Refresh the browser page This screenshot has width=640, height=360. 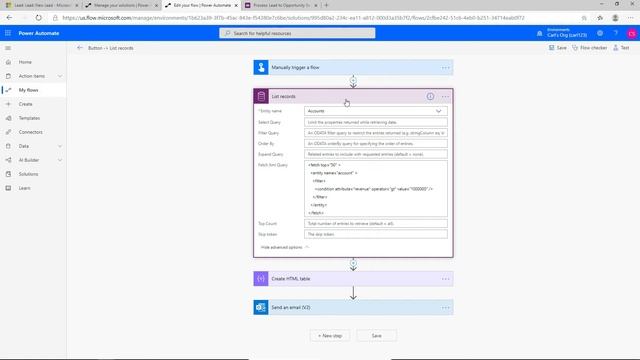(x=38, y=18)
